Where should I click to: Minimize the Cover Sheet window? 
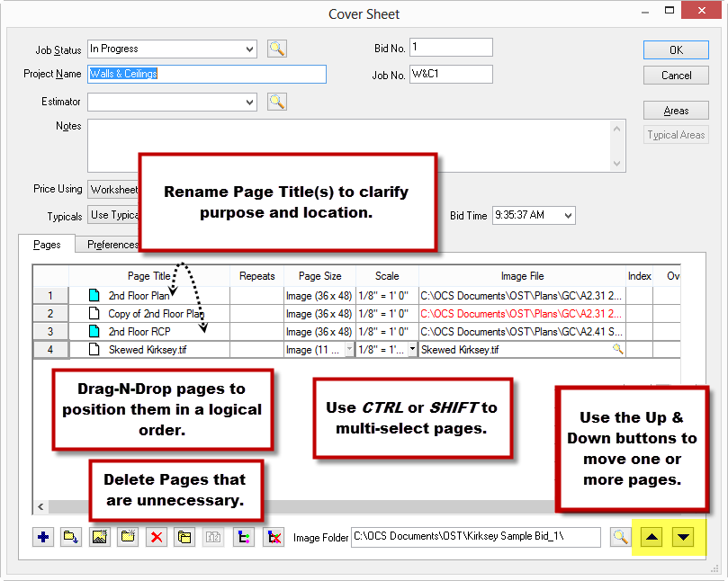pos(645,12)
